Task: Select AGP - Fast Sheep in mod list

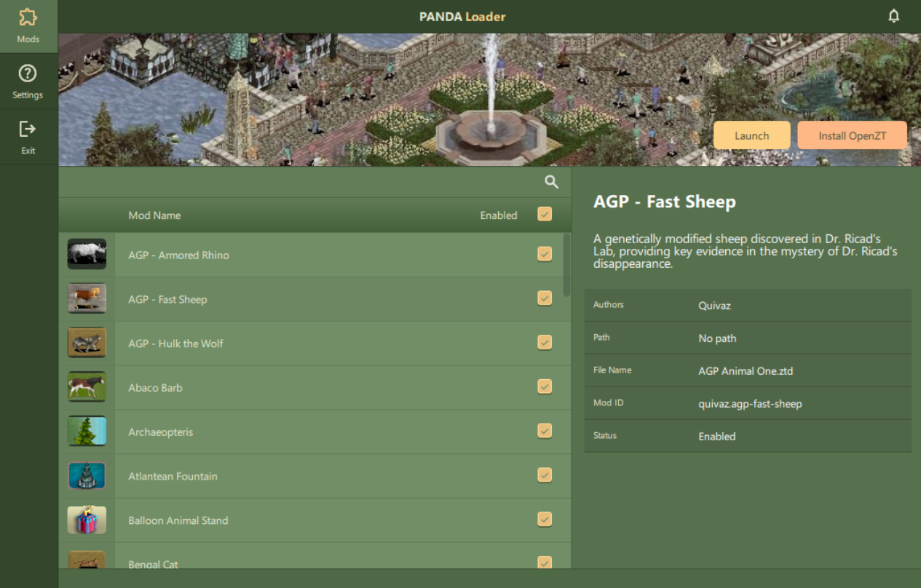Action: coord(167,300)
